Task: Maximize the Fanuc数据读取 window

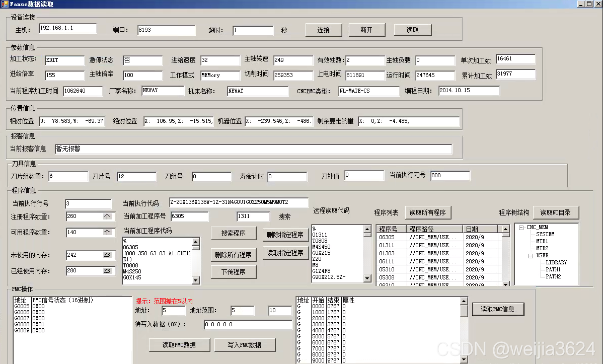Action: click(589, 4)
